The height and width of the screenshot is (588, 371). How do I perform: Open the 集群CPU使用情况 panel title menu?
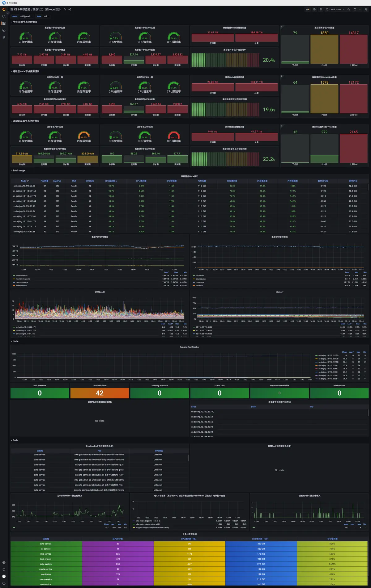(279, 237)
